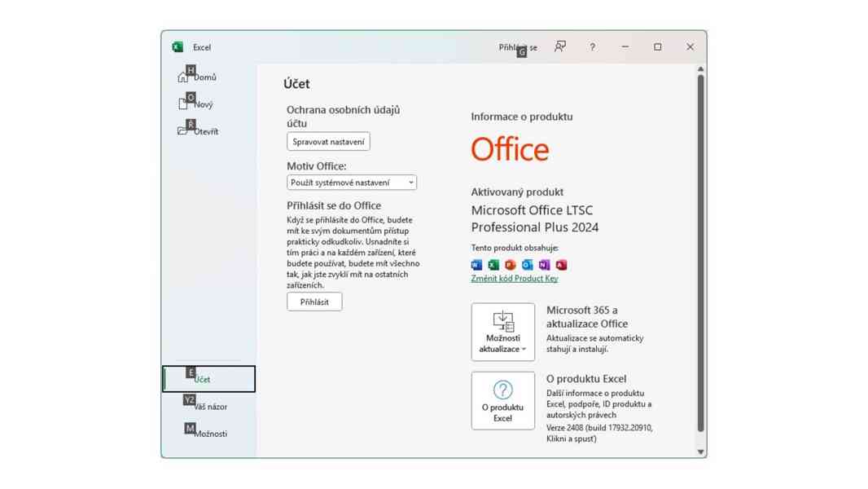868x489 pixels.
Task: Click the OneNote icon in product list
Action: (x=544, y=265)
